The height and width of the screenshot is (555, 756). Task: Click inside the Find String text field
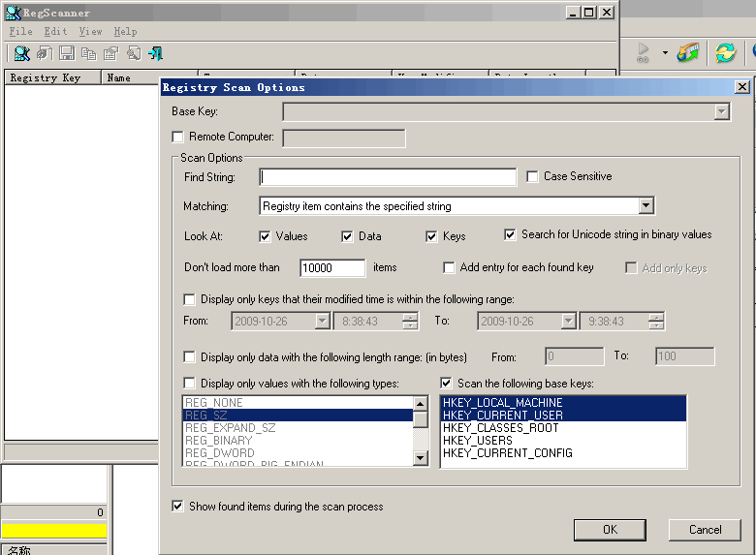coord(388,177)
